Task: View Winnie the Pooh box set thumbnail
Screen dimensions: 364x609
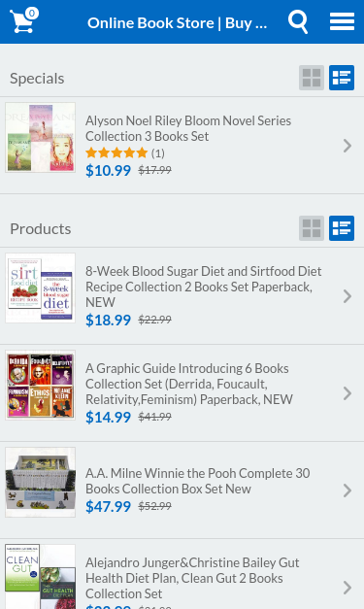Action: click(41, 482)
